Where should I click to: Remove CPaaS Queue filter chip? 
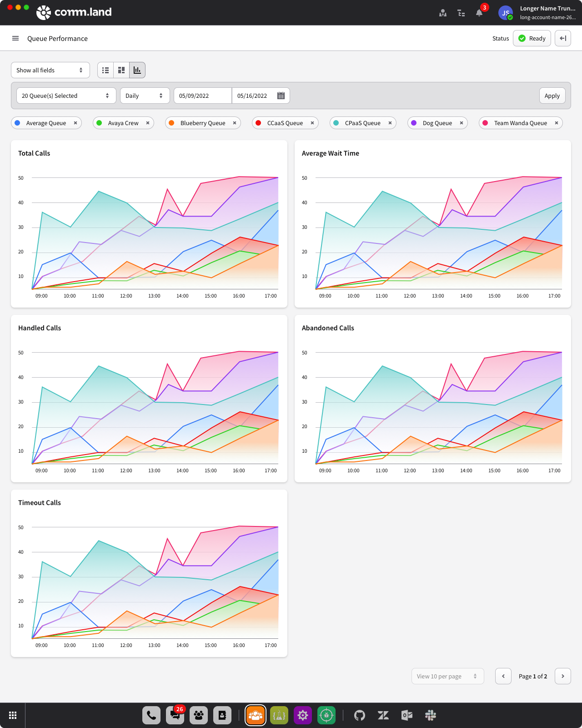pyautogui.click(x=390, y=123)
